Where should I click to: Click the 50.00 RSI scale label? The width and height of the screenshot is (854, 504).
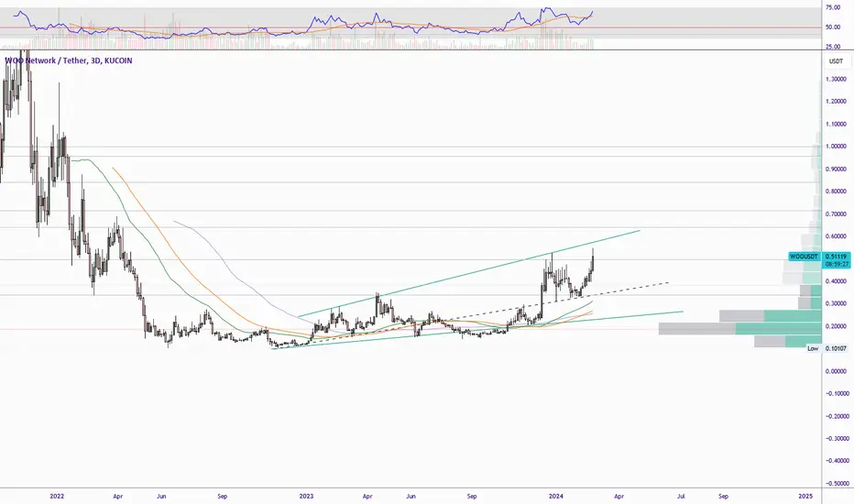pyautogui.click(x=833, y=27)
